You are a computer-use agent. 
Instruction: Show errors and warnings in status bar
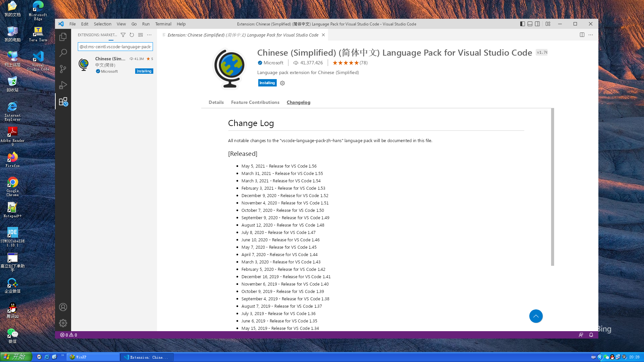click(x=68, y=335)
